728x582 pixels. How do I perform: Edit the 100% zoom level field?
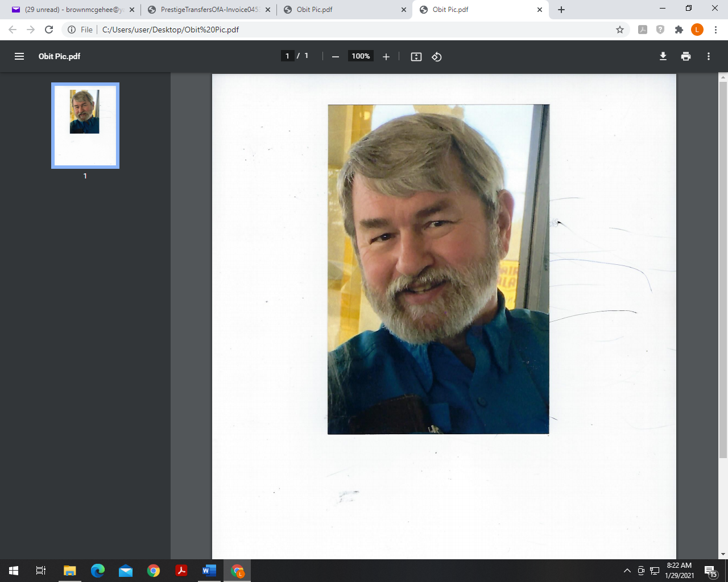(361, 56)
